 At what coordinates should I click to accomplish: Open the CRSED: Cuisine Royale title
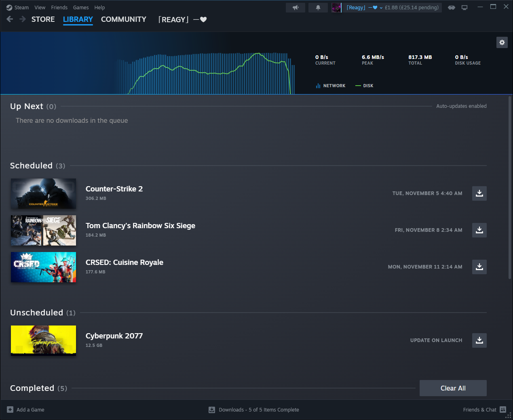coord(125,262)
